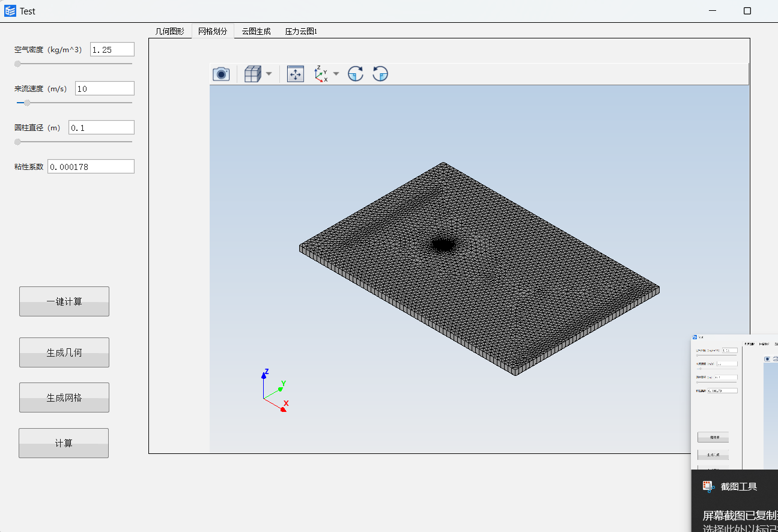Click the camera screenshot icon in viewer toolbar
Viewport: 778px width, 532px height.
(x=221, y=74)
